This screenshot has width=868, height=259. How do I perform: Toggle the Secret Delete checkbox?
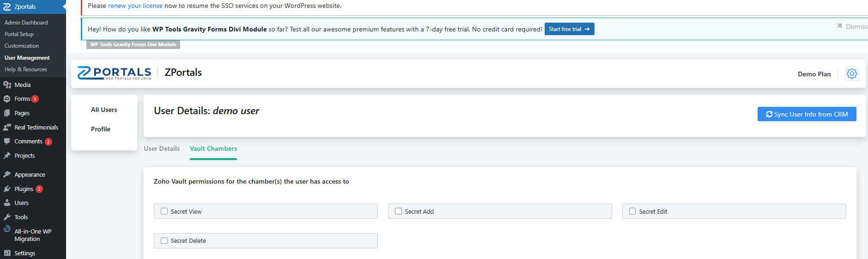(x=164, y=240)
